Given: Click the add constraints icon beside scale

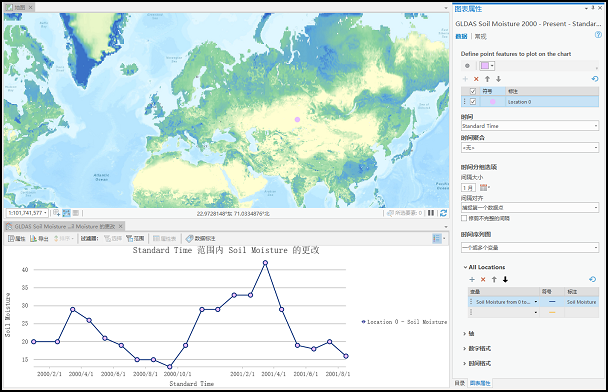Looking at the screenshot, I should coord(56,213).
